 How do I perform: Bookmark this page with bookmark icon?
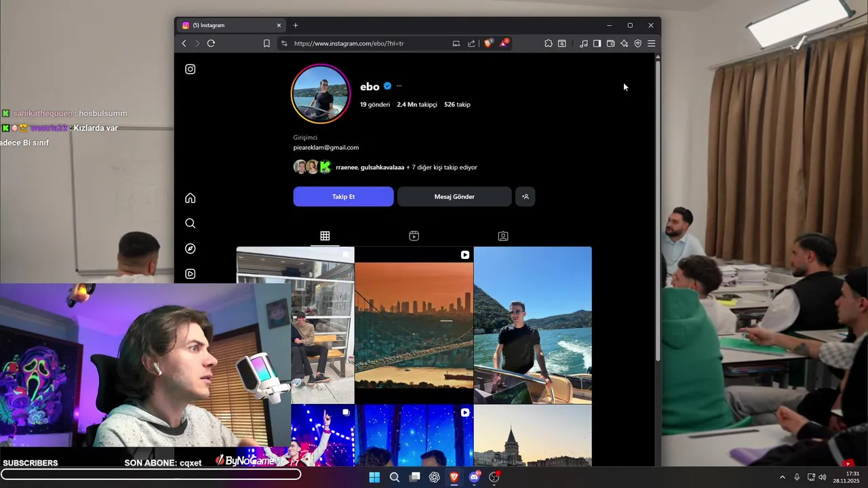[267, 43]
